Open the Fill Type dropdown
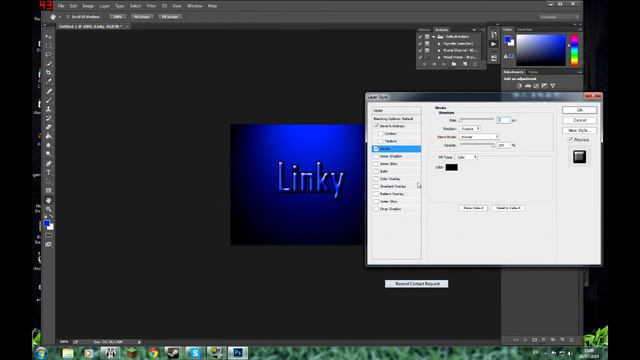Screen dimensions: 640x360 pos(466,157)
